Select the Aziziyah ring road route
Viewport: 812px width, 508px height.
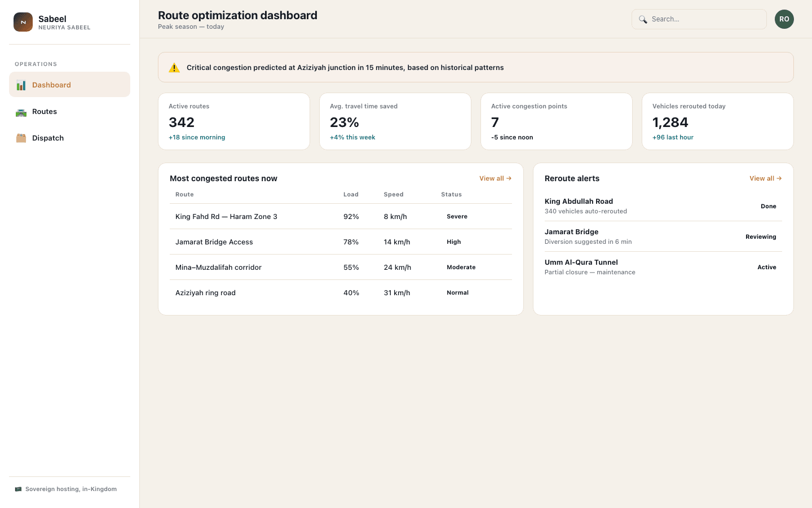click(x=341, y=292)
